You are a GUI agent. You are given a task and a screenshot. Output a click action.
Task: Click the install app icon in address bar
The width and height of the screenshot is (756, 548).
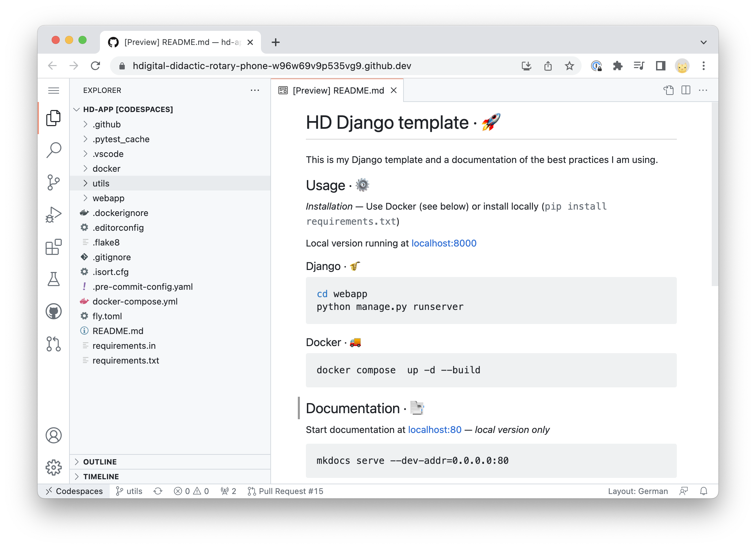pos(527,66)
